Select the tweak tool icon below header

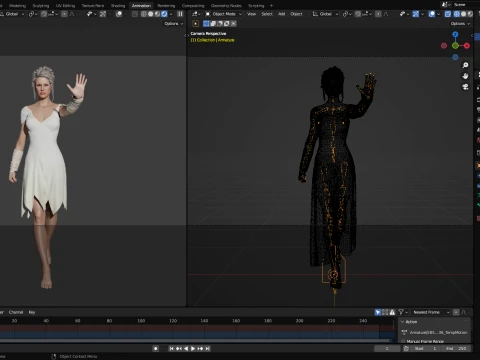coord(196,24)
